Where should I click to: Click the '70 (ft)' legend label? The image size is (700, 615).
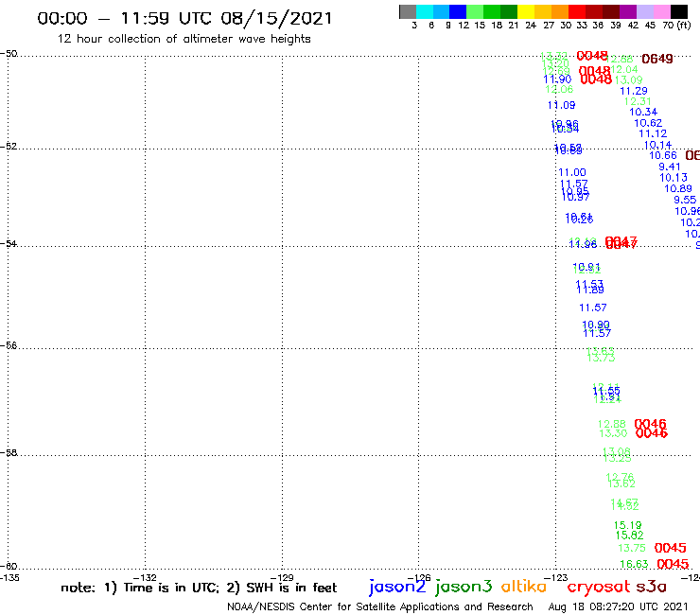676,25
